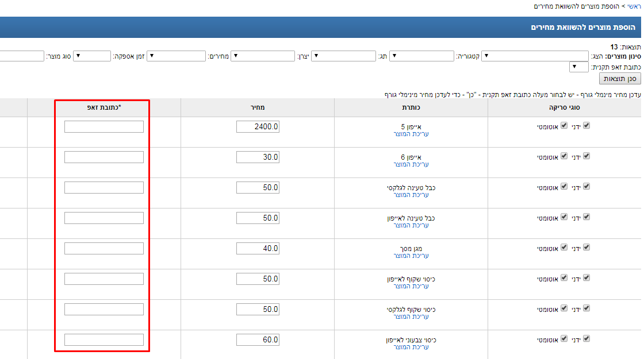Open the מחירים dropdown

point(176,56)
